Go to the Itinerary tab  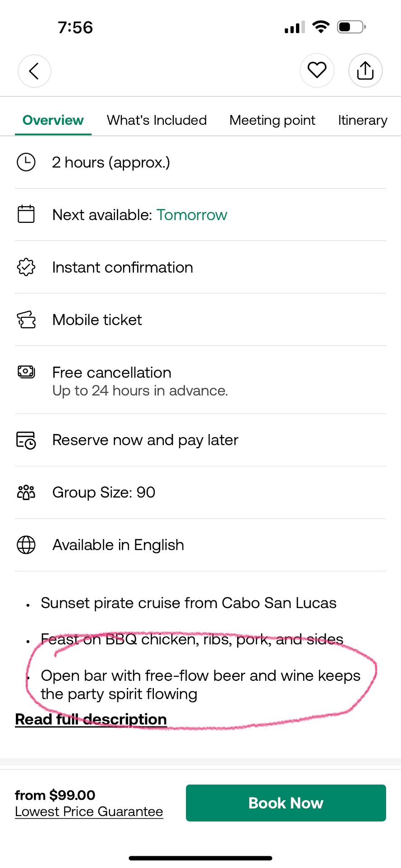363,120
